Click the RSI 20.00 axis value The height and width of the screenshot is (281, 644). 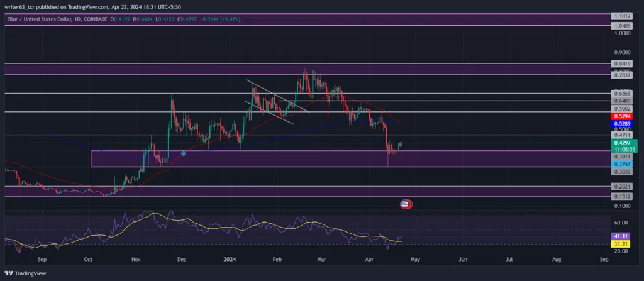click(621, 251)
